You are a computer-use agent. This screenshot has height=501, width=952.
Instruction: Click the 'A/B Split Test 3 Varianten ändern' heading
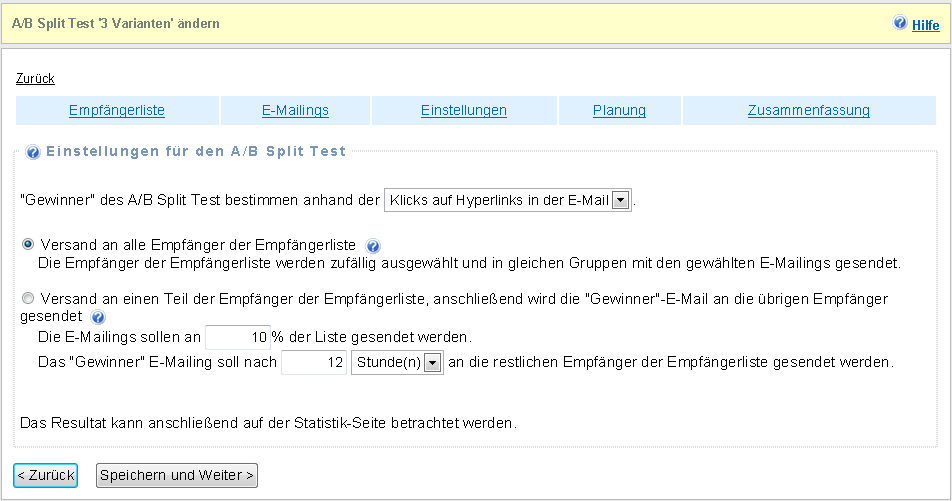(x=116, y=23)
